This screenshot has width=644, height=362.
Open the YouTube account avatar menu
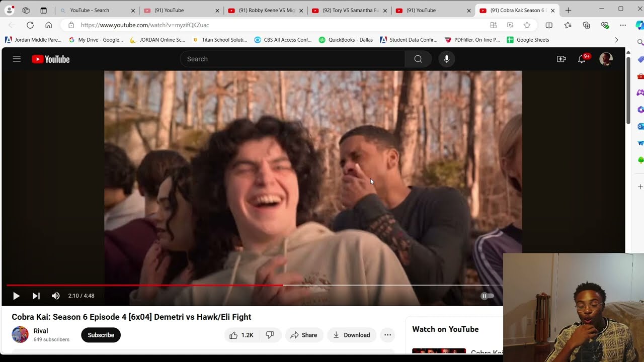pos(606,59)
